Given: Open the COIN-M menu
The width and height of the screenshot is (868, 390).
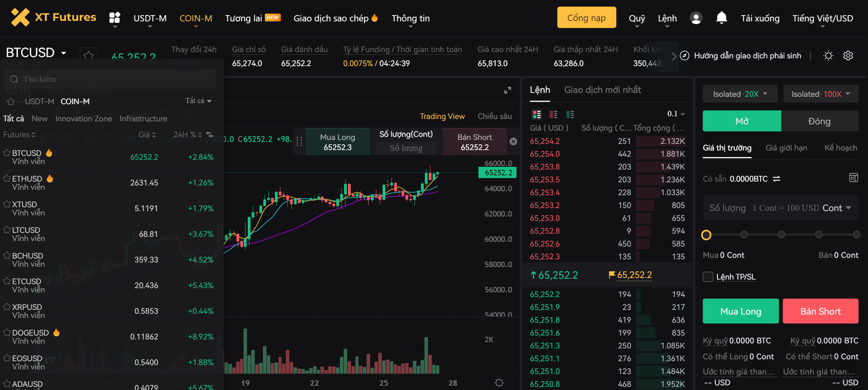Looking at the screenshot, I should point(196,19).
